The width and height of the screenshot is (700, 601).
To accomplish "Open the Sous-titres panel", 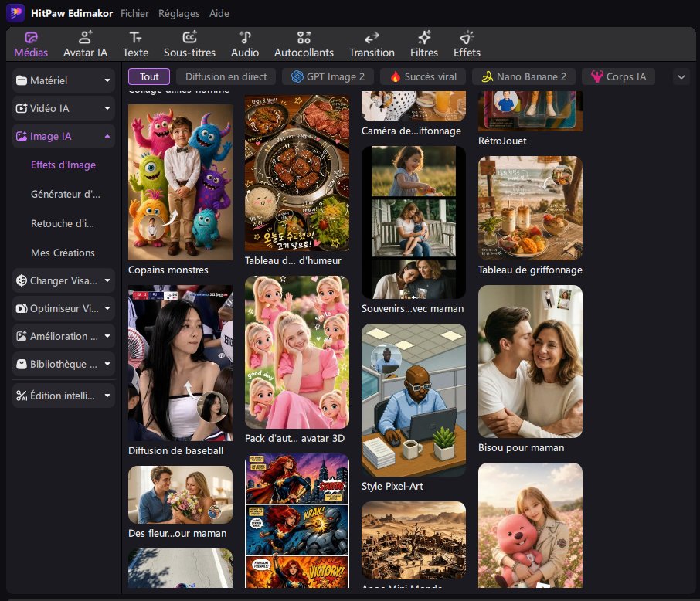I will tap(189, 45).
